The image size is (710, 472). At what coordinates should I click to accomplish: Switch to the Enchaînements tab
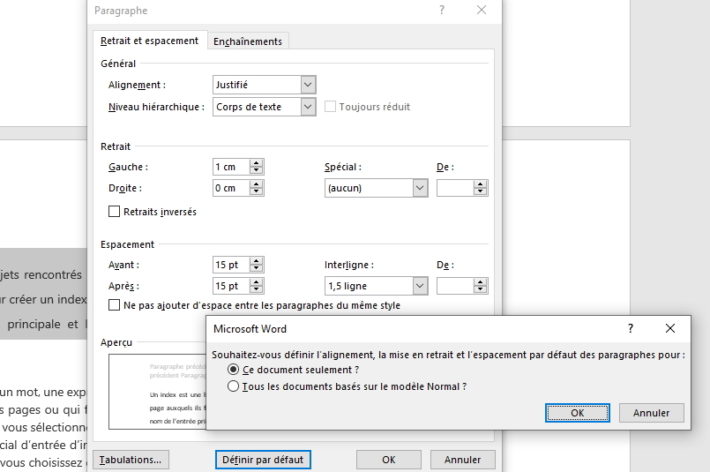(x=248, y=41)
